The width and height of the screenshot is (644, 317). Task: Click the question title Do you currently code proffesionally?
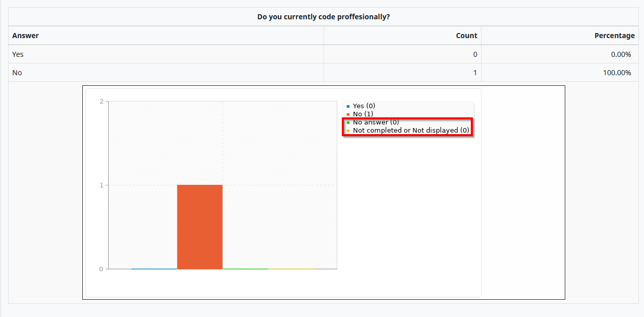324,17
